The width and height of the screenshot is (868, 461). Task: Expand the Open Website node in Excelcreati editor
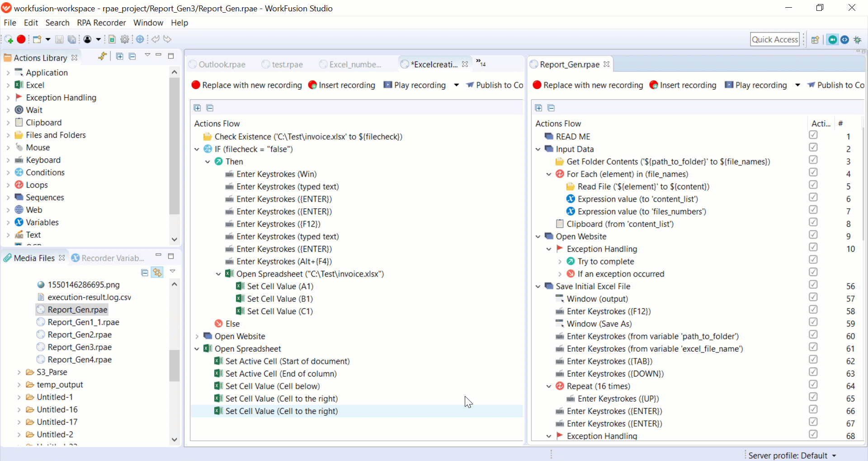tap(197, 336)
